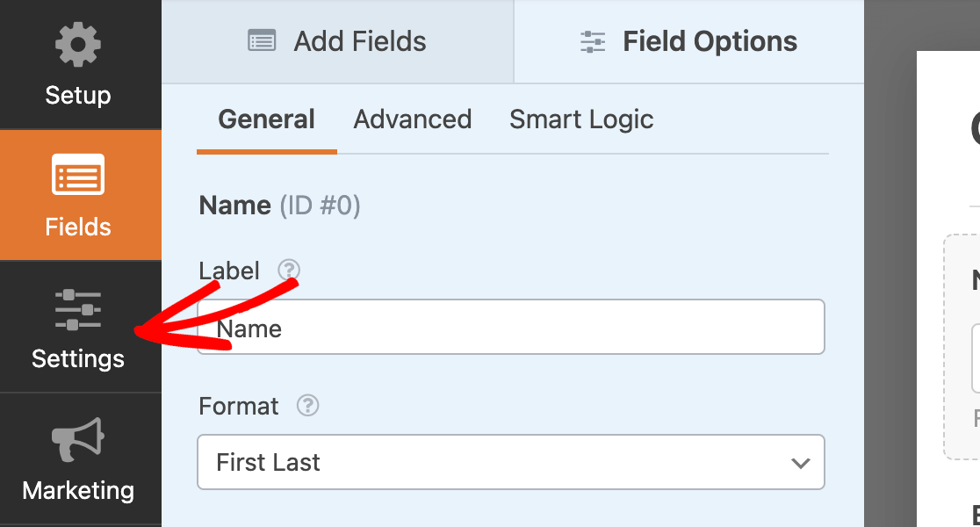Switch to Field Options tab
This screenshot has width=980, height=527.
pyautogui.click(x=689, y=41)
